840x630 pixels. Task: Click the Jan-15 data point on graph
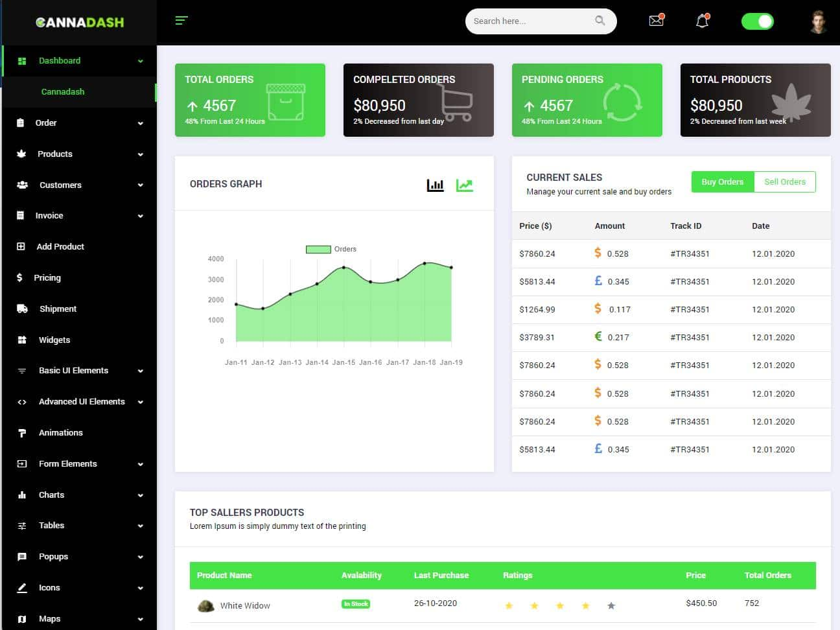click(344, 267)
